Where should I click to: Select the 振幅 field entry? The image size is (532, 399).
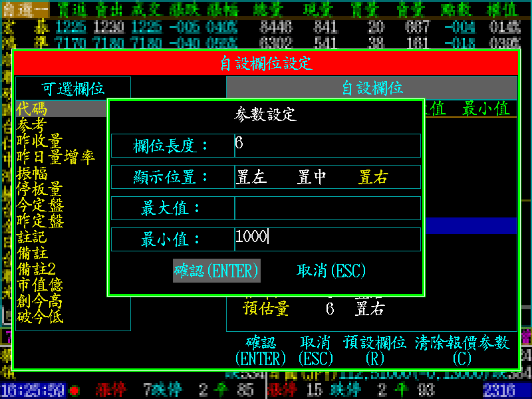pyautogui.click(x=32, y=174)
